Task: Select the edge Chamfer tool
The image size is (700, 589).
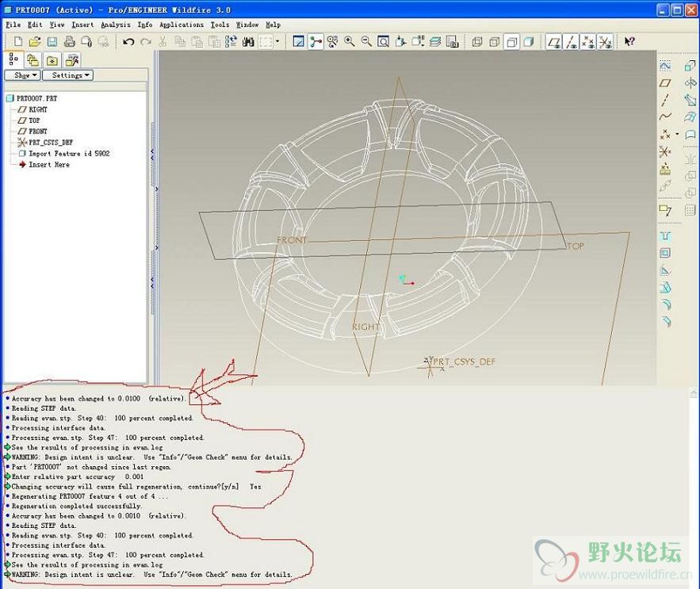Action: (665, 322)
